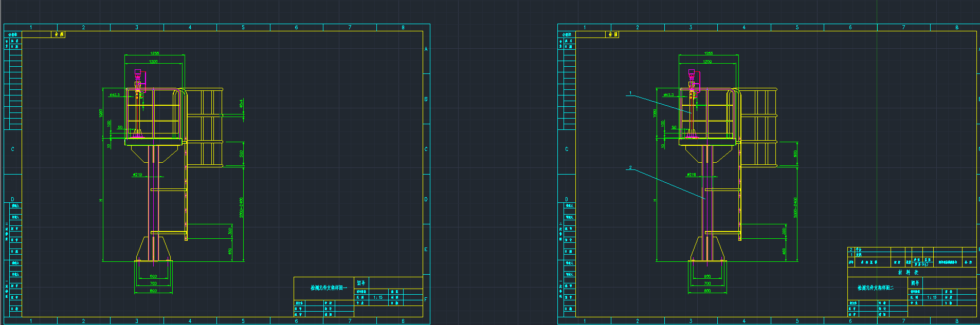Select the right drawing title 检测元件支架样图二

point(875,288)
